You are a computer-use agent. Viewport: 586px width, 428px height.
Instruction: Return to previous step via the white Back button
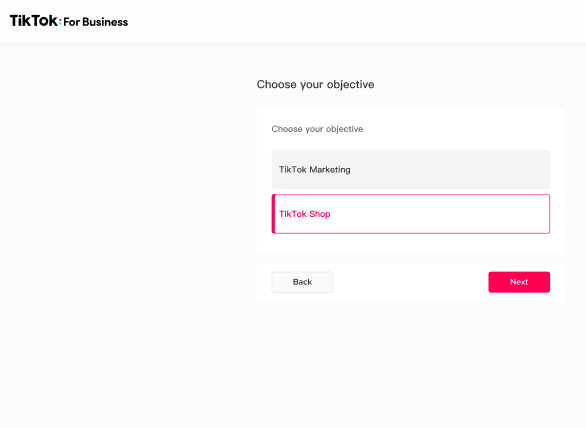302,282
